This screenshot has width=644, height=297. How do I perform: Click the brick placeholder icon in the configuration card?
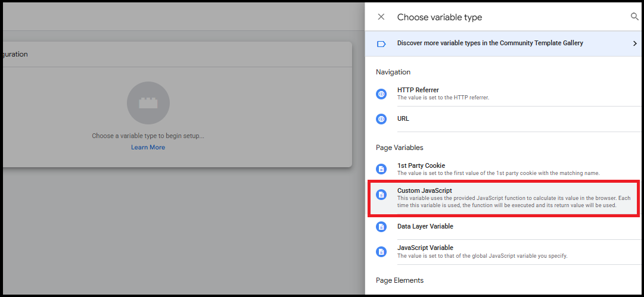[x=148, y=104]
